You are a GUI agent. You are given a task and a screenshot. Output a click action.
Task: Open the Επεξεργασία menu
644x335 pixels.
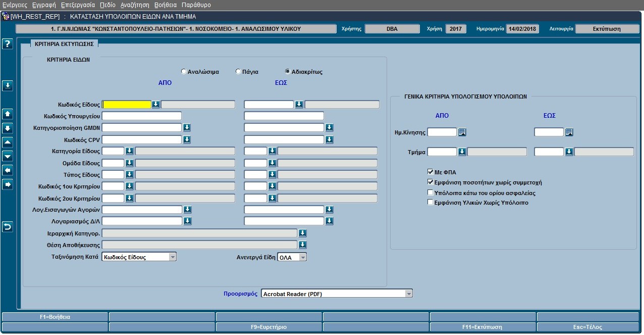78,5
